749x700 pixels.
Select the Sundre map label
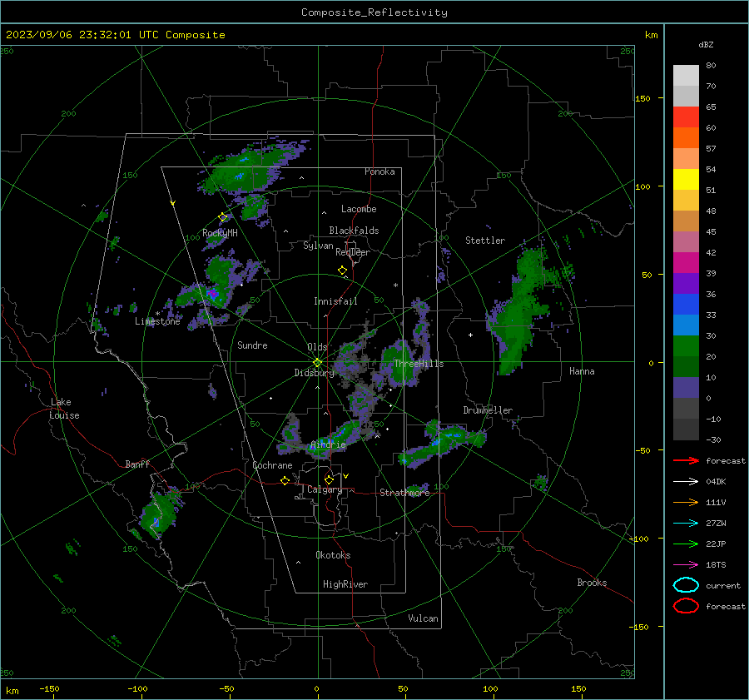pyautogui.click(x=252, y=345)
